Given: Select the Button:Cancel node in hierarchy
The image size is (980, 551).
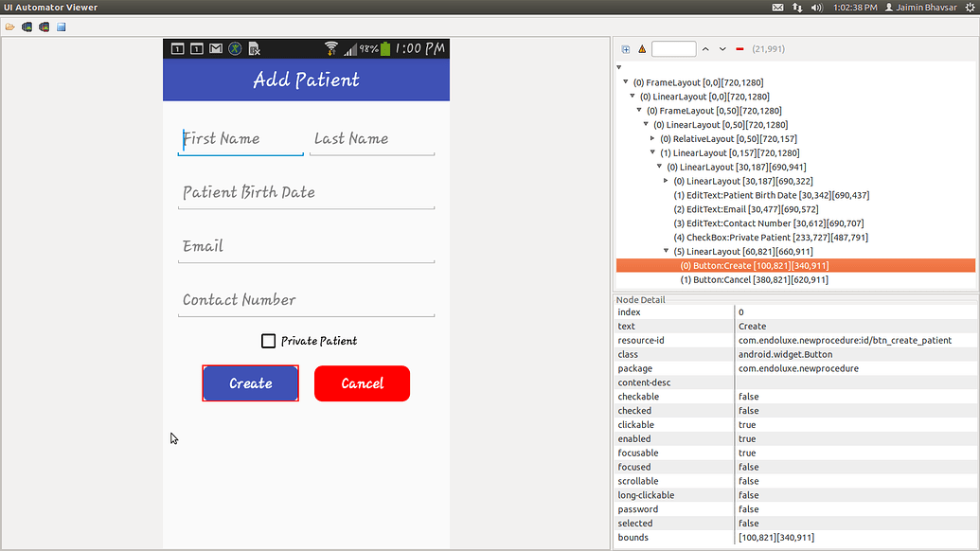Looking at the screenshot, I should pyautogui.click(x=759, y=278).
